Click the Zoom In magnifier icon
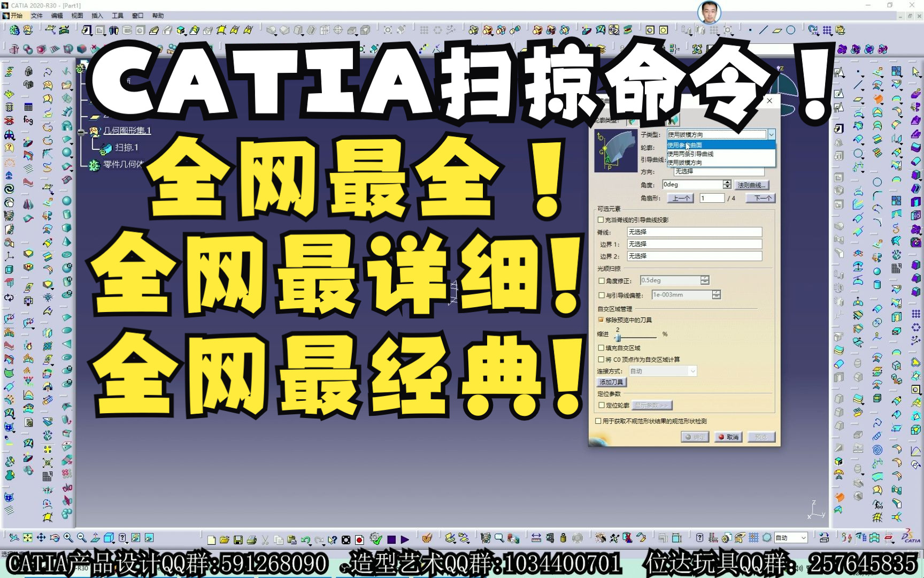This screenshot has height=578, width=924. (x=68, y=538)
